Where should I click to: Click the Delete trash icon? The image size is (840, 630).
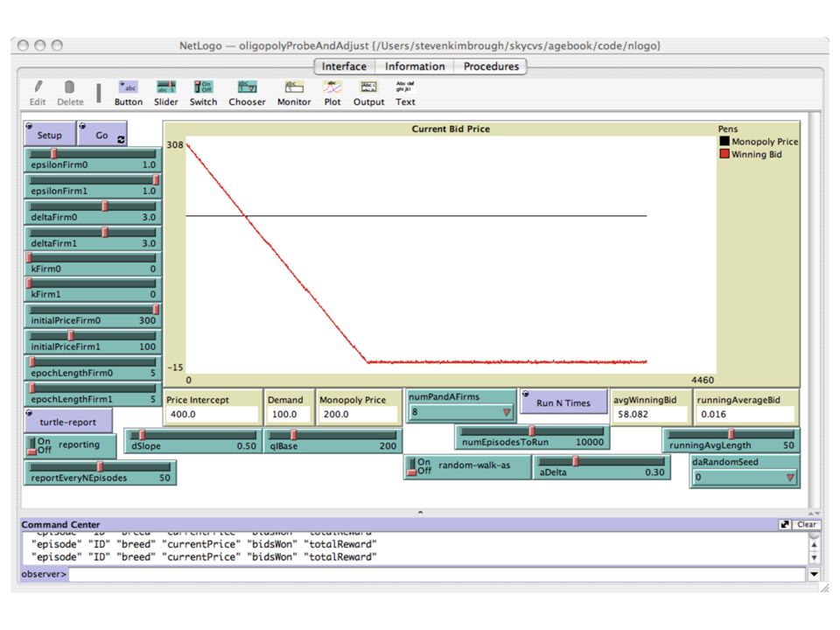tap(70, 93)
